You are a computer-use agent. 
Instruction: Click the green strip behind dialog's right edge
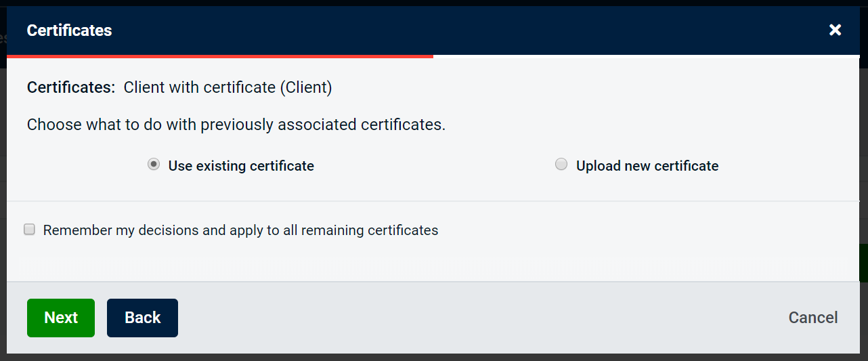[x=863, y=264]
